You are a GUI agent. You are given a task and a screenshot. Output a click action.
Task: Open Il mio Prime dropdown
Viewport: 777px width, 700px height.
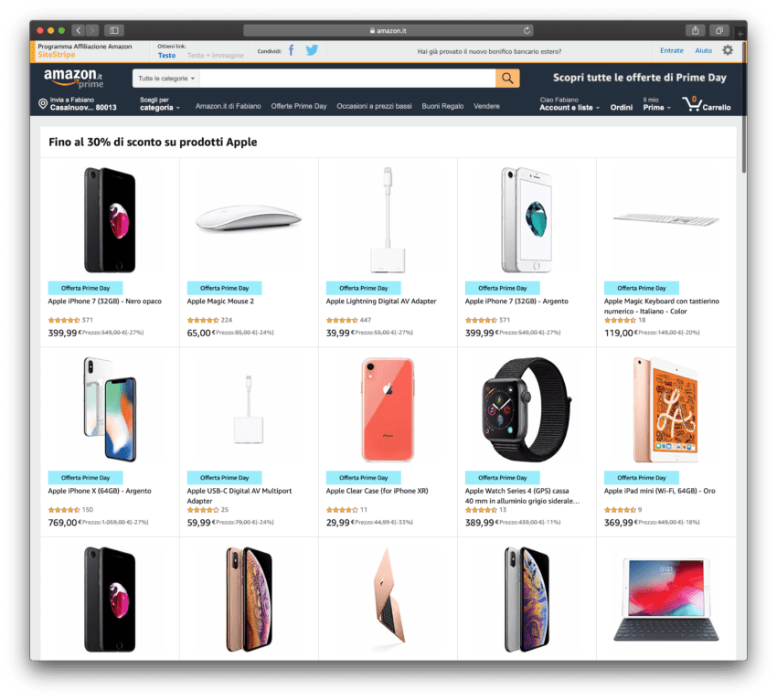656,103
